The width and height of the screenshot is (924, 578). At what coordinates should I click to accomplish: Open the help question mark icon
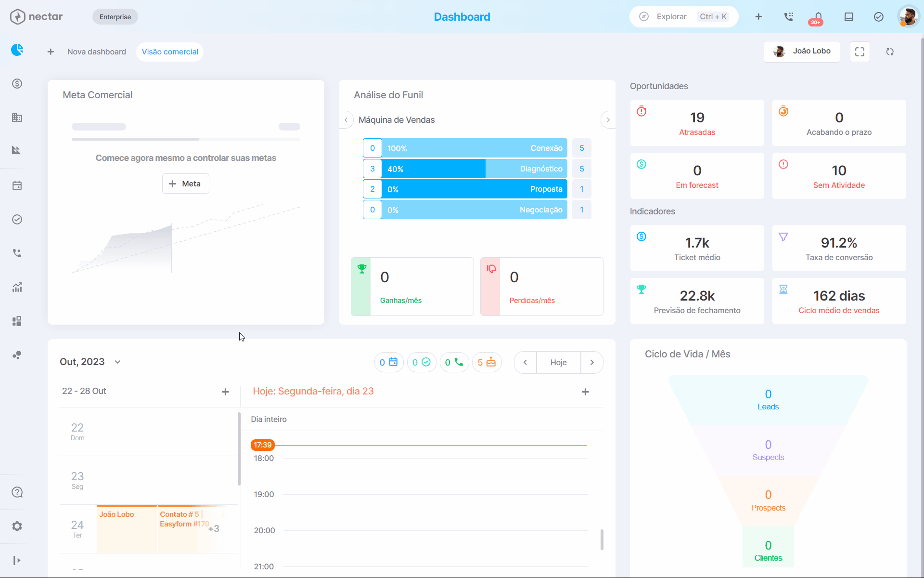[17, 492]
